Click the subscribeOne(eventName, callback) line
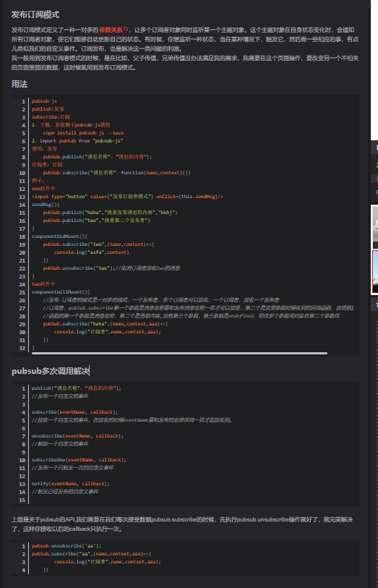This screenshot has width=378, height=588. (79, 460)
